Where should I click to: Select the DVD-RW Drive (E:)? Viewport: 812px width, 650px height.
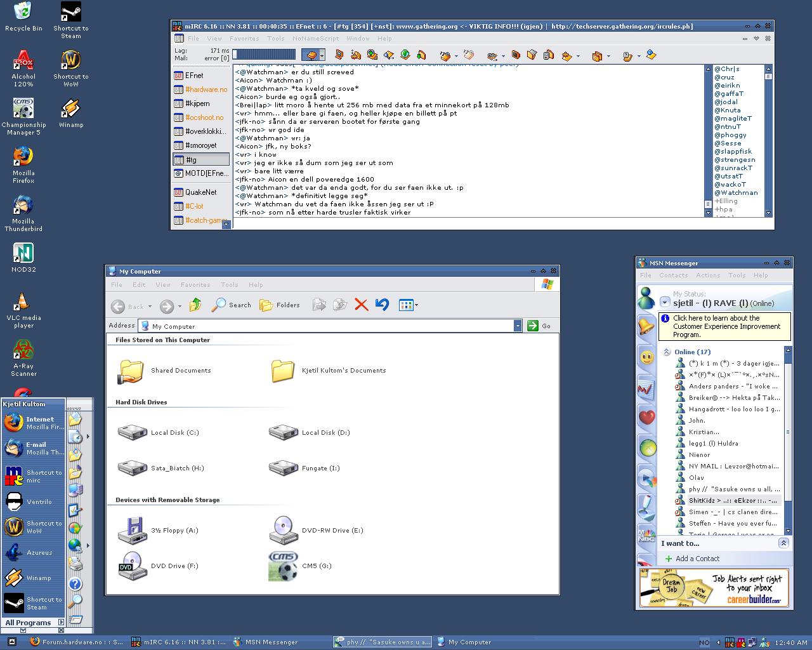pos(316,530)
